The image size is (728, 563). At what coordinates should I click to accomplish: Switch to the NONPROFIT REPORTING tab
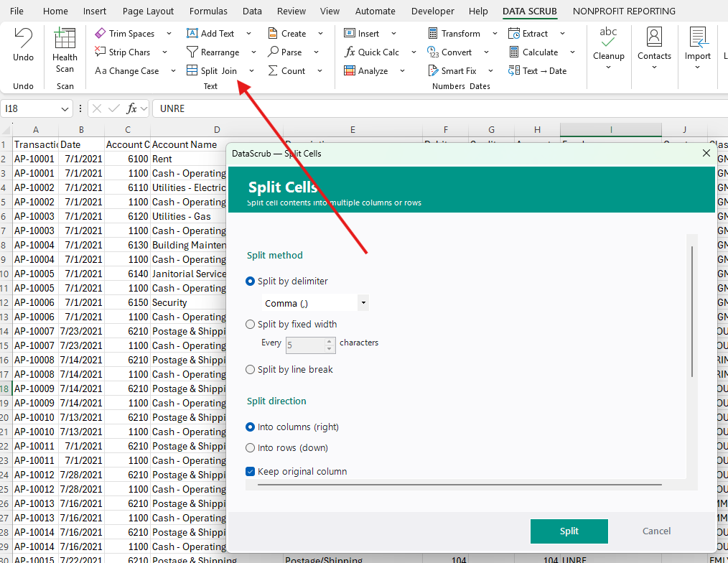point(623,11)
